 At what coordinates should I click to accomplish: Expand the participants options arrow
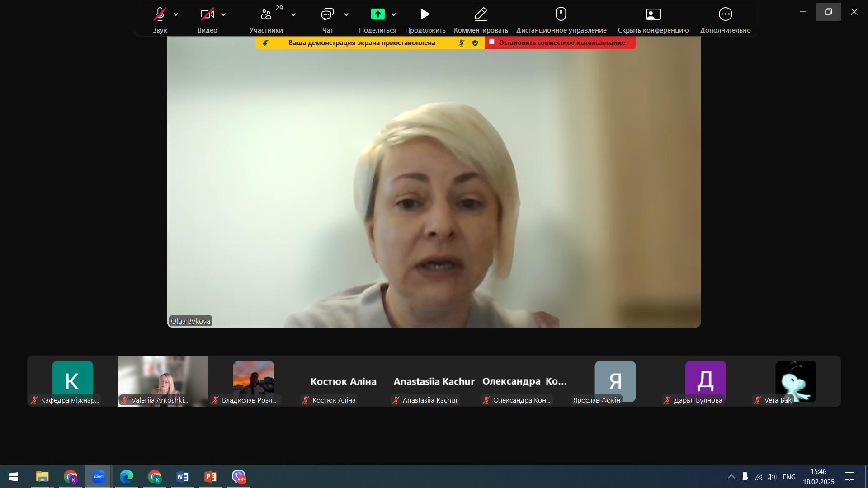[293, 15]
